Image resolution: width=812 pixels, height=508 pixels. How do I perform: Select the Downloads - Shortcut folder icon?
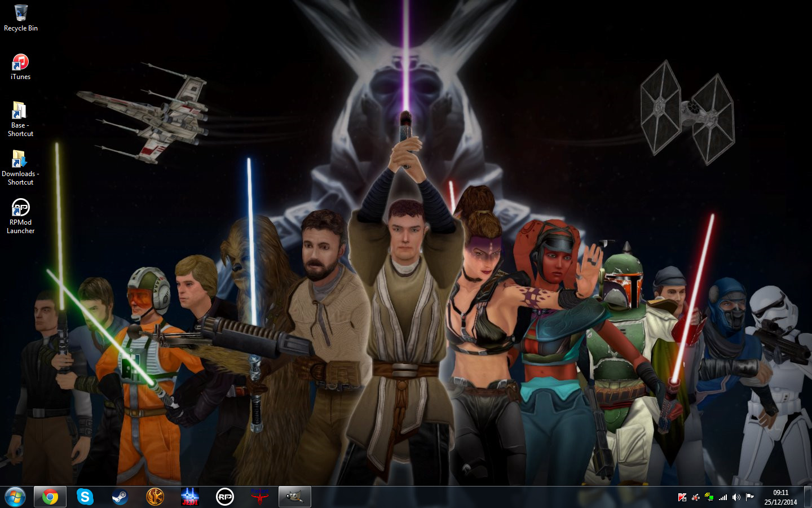coord(20,168)
